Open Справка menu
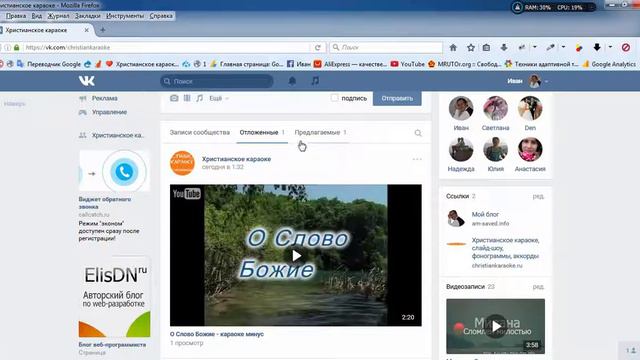640x360 pixels. pyautogui.click(x=161, y=16)
